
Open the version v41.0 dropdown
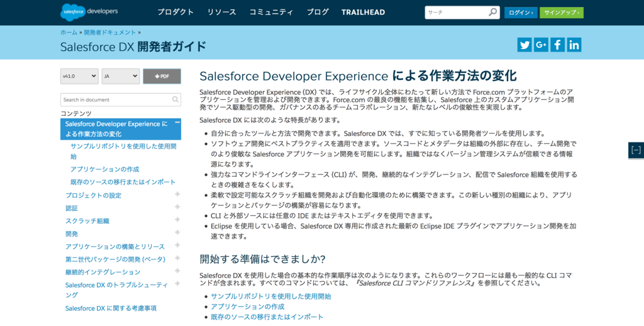tap(79, 76)
